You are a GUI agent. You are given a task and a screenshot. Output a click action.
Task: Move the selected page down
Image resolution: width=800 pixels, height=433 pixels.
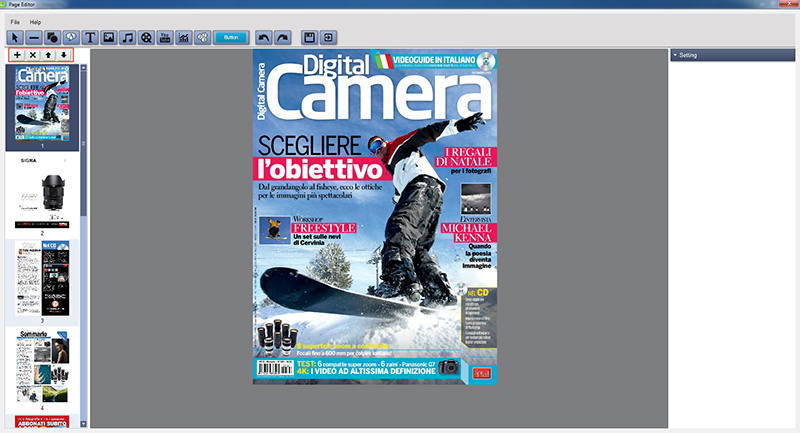tap(63, 55)
